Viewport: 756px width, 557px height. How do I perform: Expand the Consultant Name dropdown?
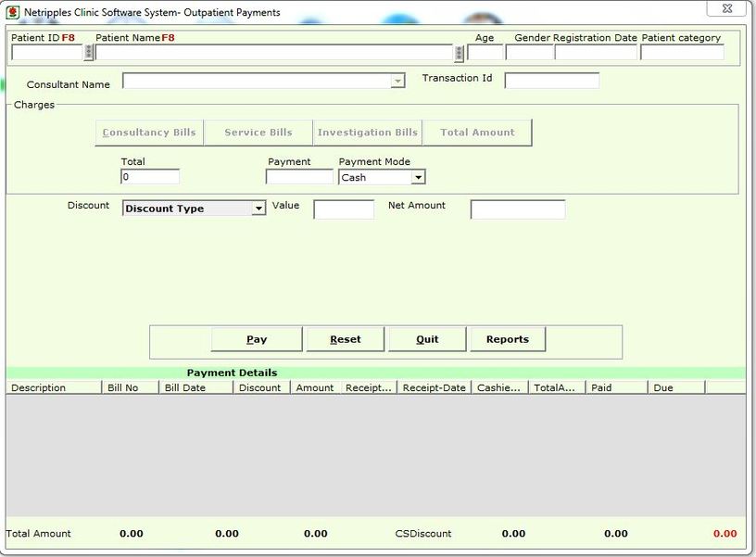(x=397, y=81)
